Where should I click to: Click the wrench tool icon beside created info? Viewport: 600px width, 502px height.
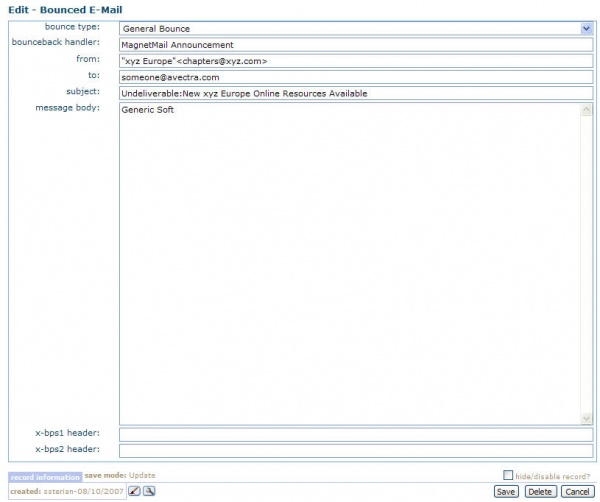click(149, 491)
